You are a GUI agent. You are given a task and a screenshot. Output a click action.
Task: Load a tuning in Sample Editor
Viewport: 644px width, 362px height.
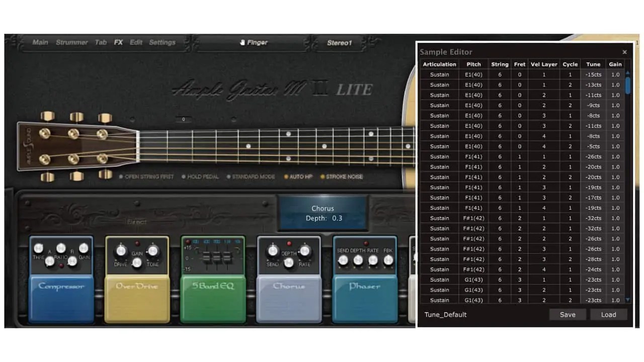click(608, 315)
